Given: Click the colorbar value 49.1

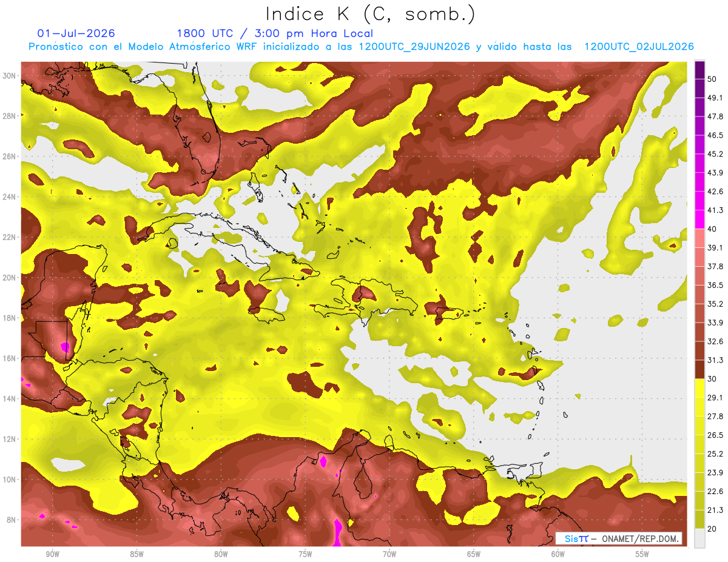Looking at the screenshot, I should [x=716, y=98].
